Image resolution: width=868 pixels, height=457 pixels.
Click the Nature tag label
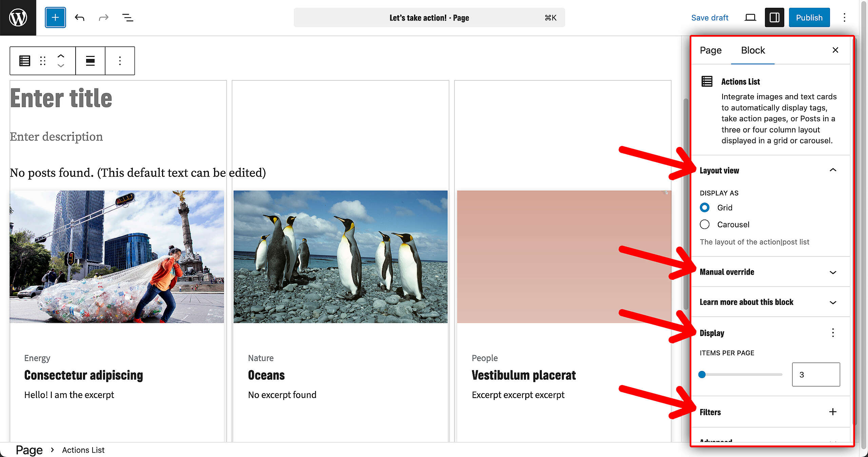click(x=261, y=358)
